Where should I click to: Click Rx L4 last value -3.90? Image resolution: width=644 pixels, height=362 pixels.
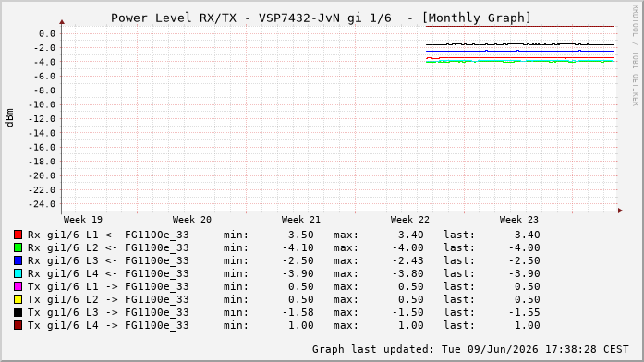(x=525, y=273)
